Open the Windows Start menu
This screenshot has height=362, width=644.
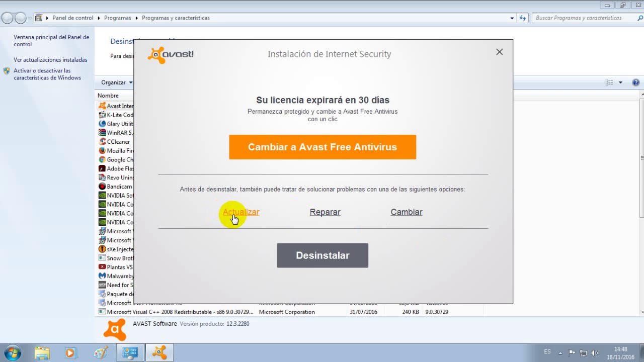pos(12,352)
